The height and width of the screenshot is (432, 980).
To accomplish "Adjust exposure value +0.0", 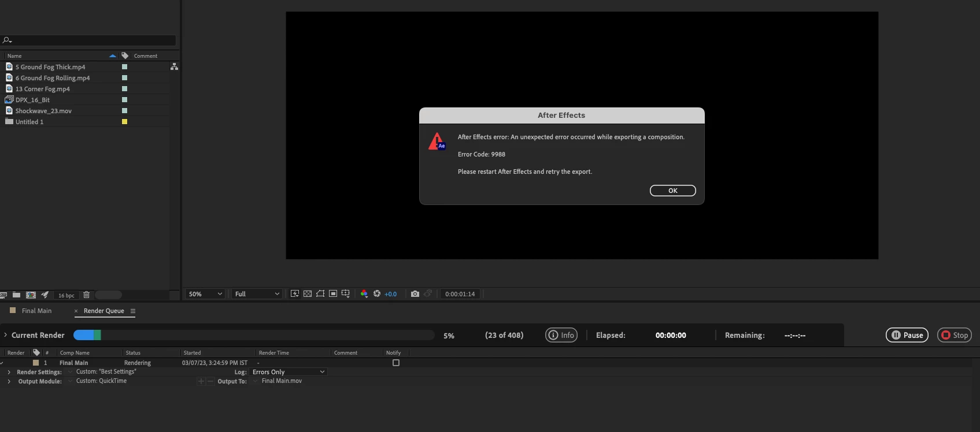I will pos(391,294).
